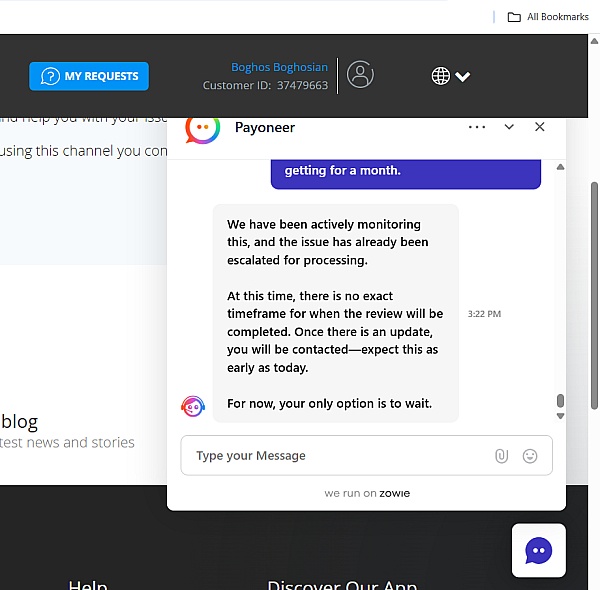Screen dimensions: 600x590
Task: Select the Discover Our App footer heading
Action: pyautogui.click(x=342, y=585)
